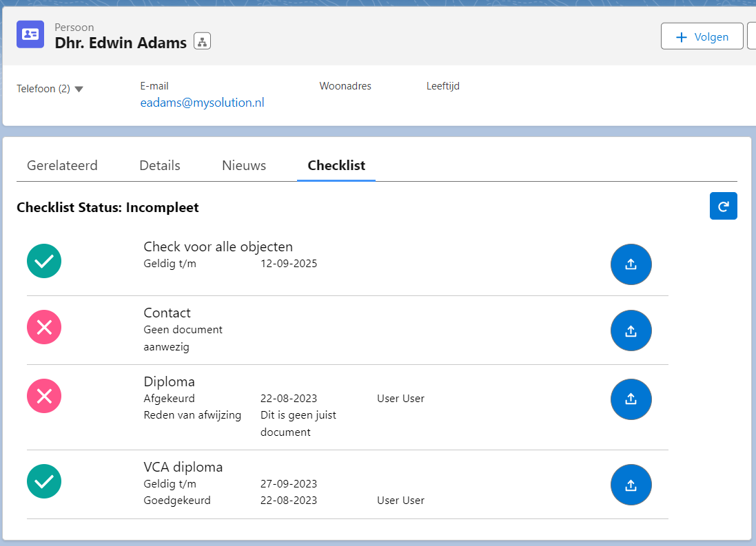Switch to the Gerelateerd tab
Viewport: 756px width, 546px height.
62,165
